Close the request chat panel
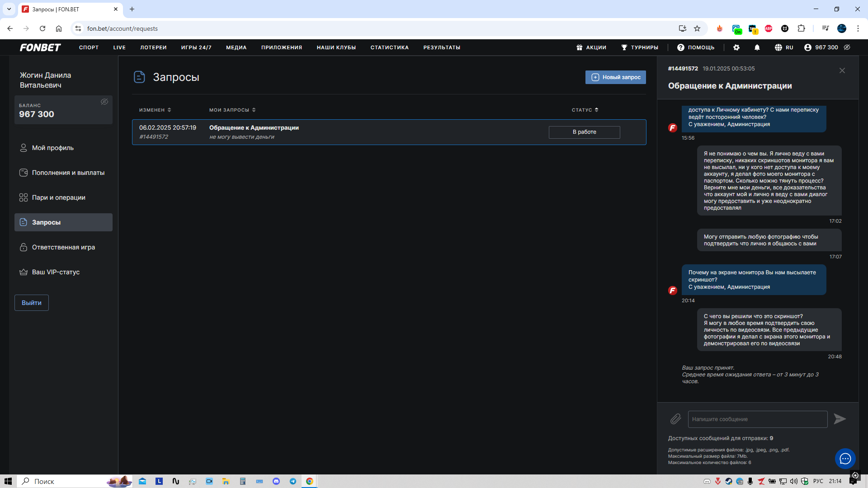 point(842,70)
